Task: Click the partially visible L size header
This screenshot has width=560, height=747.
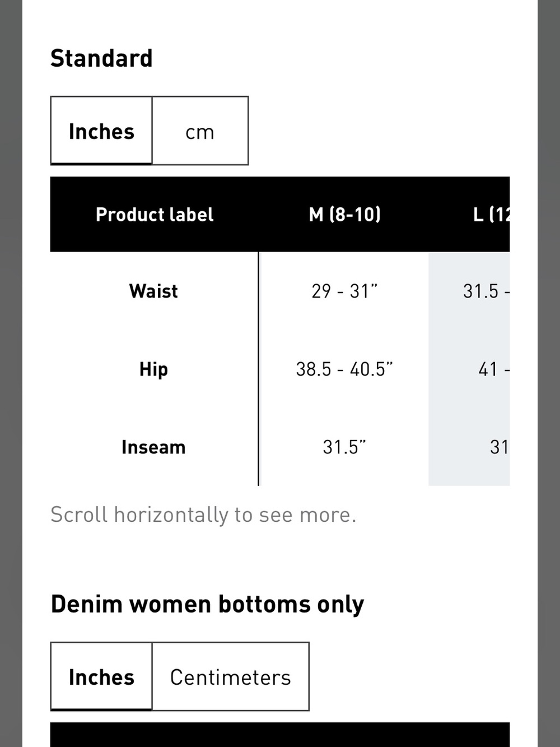Action: pos(491,214)
